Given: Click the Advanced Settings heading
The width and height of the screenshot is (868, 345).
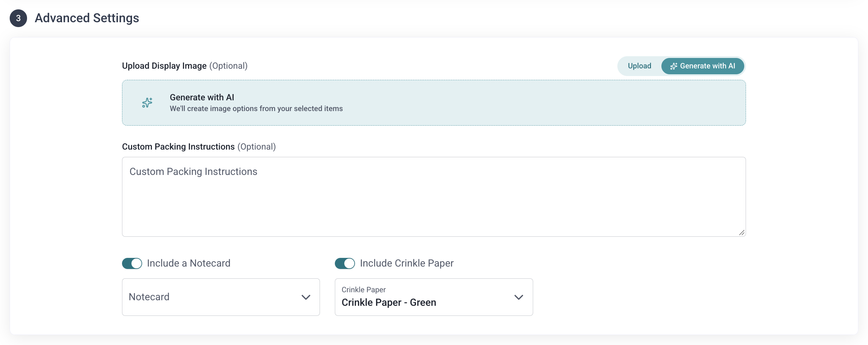Looking at the screenshot, I should [87, 18].
